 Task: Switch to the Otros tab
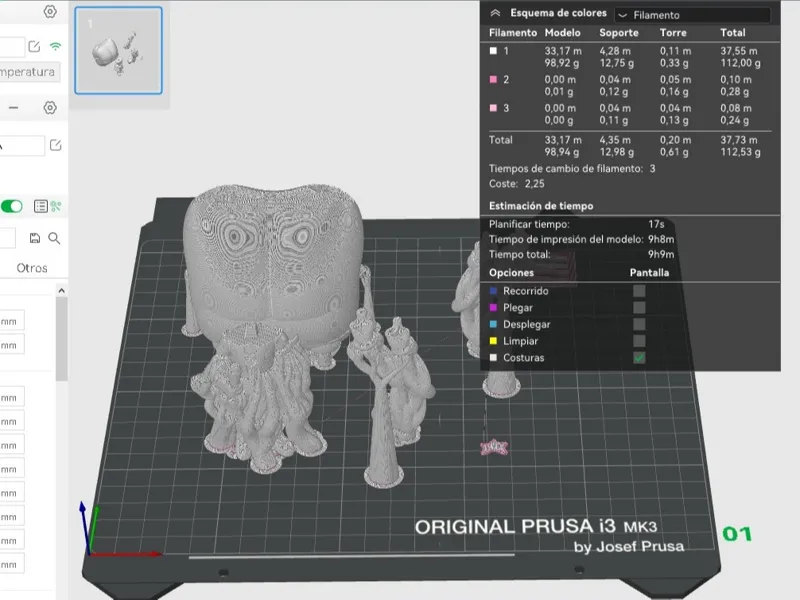pos(32,268)
